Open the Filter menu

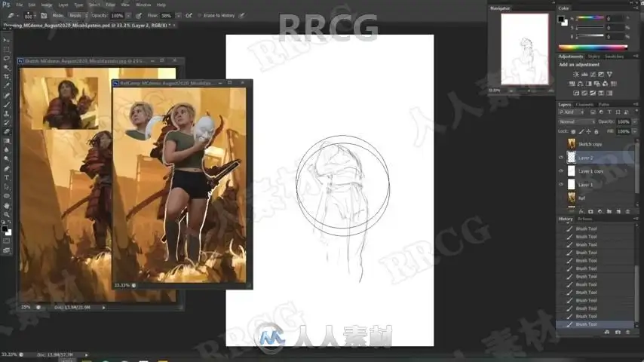click(x=111, y=5)
